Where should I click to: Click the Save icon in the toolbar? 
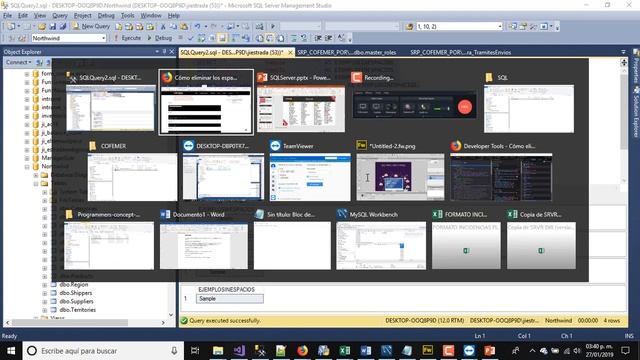[x=52, y=26]
